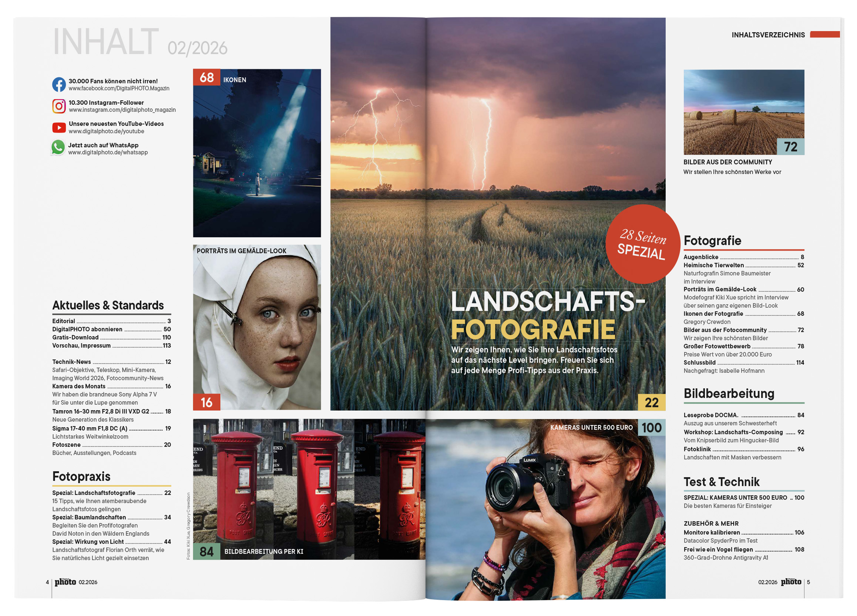Select the hay bales community photo
This screenshot has width=857, height=616.
pos(743,112)
